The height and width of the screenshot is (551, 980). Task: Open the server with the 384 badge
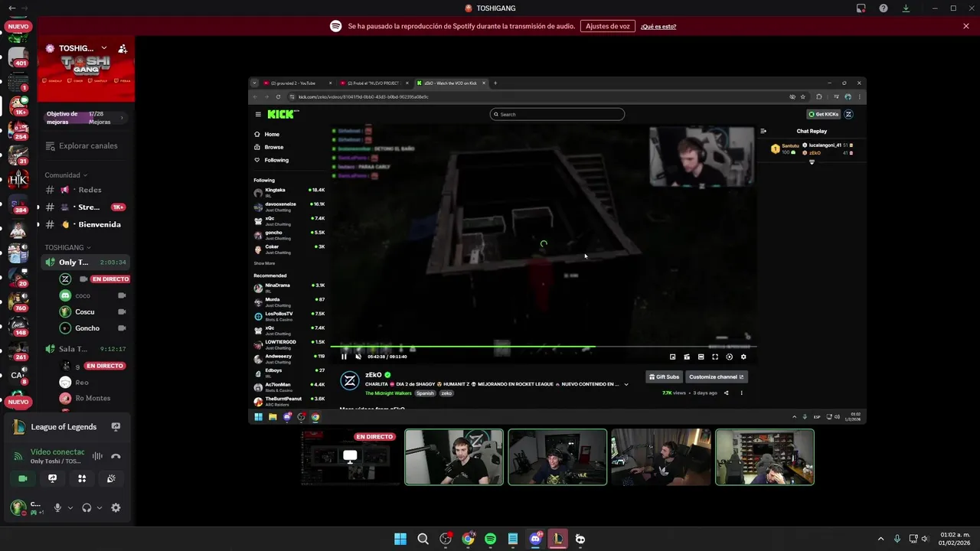click(18, 205)
